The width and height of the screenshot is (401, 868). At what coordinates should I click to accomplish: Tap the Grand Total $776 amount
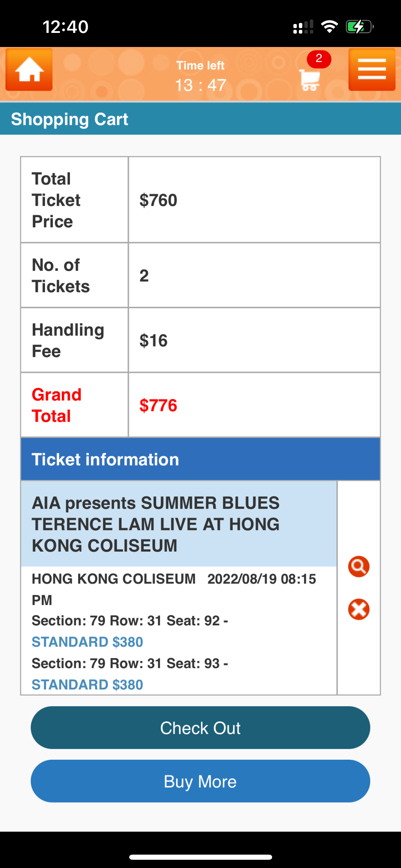158,405
